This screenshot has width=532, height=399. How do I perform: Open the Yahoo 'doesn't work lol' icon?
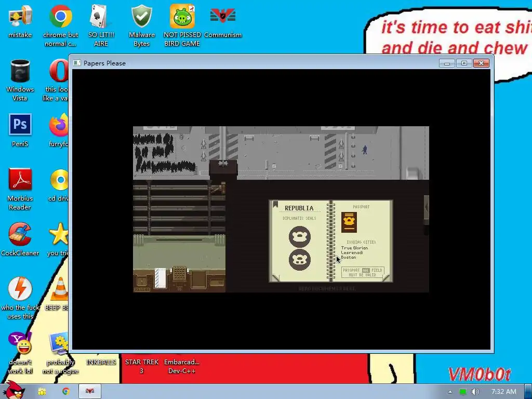[20, 353]
